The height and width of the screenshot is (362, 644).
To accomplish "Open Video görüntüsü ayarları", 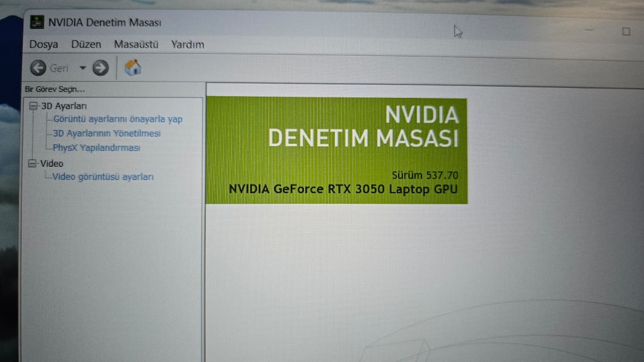I will click(x=103, y=177).
